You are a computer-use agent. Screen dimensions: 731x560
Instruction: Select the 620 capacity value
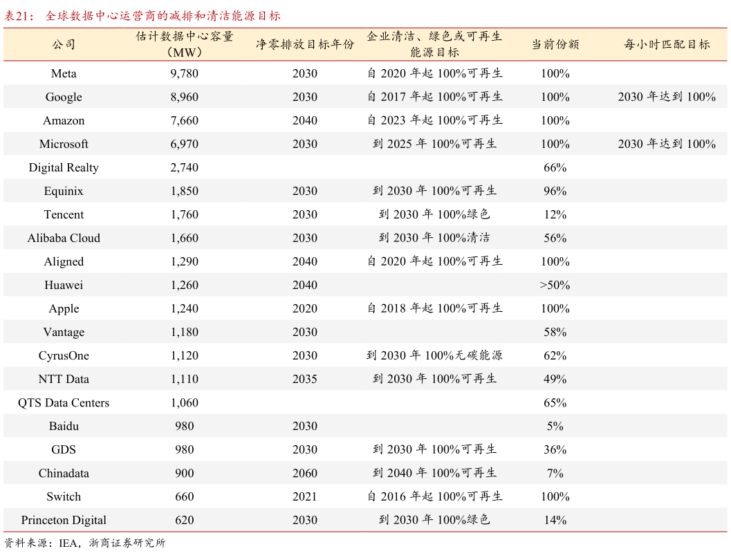click(185, 521)
